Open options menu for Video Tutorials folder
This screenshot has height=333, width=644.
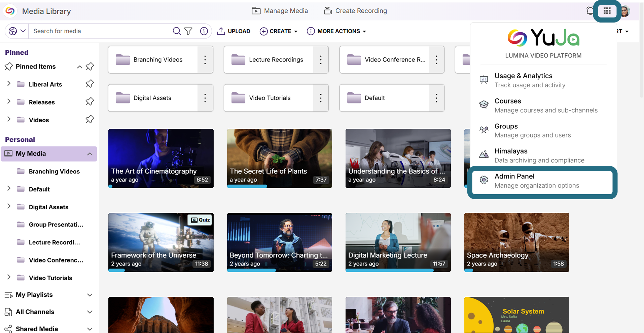click(321, 98)
